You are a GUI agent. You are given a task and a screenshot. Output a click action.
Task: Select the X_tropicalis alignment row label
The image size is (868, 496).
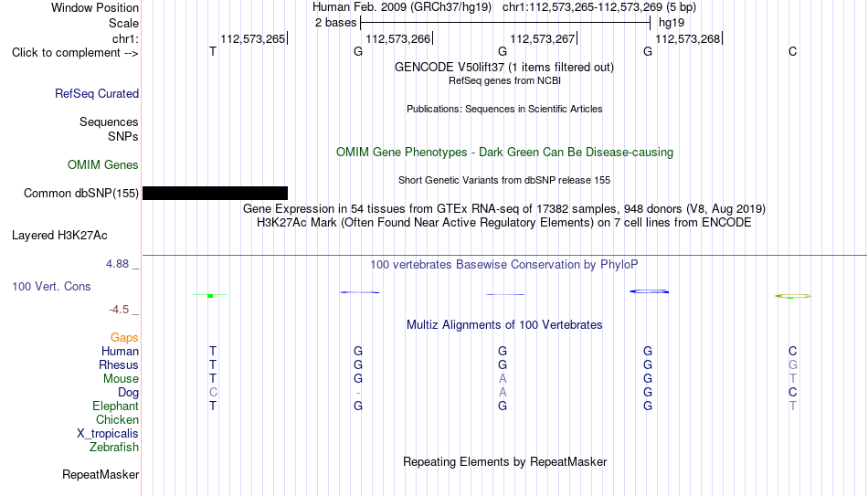[108, 434]
